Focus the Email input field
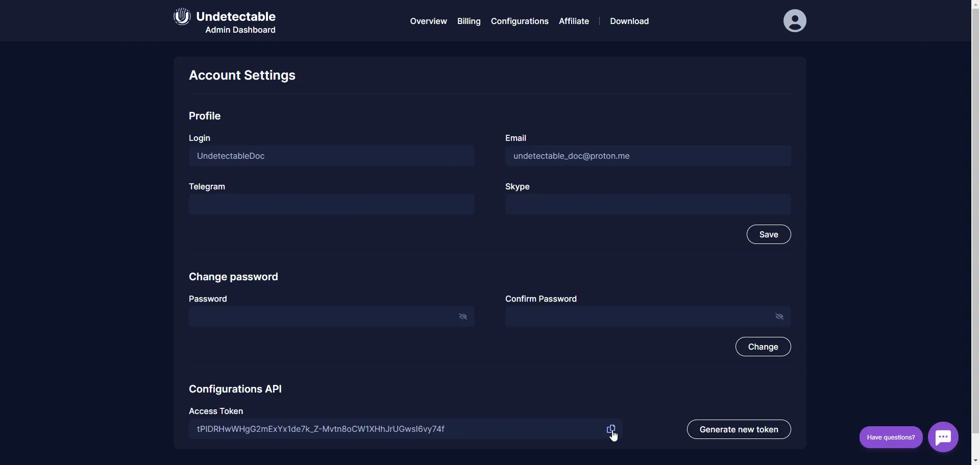 click(x=648, y=156)
